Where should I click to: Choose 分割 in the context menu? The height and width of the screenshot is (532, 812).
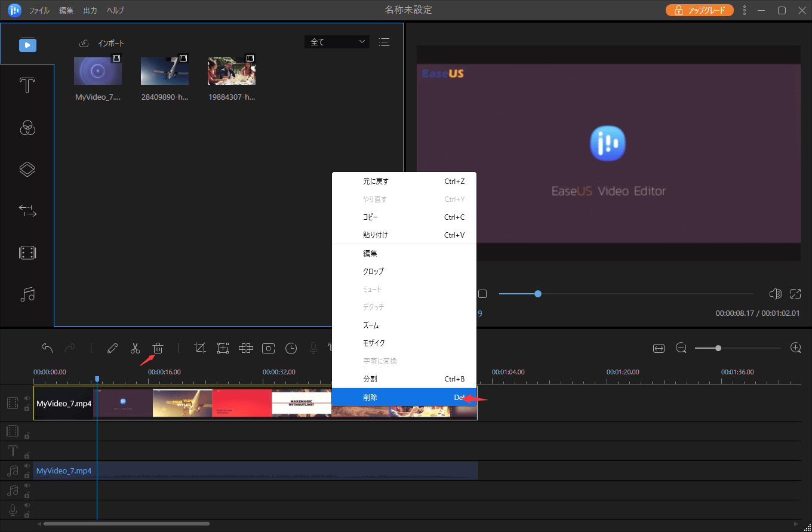click(x=404, y=379)
